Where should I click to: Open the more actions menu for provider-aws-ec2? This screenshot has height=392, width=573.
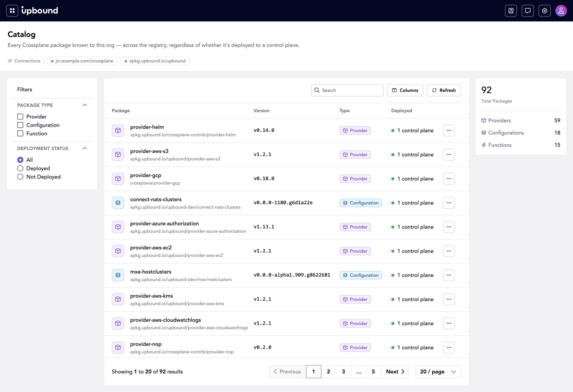[x=449, y=251]
